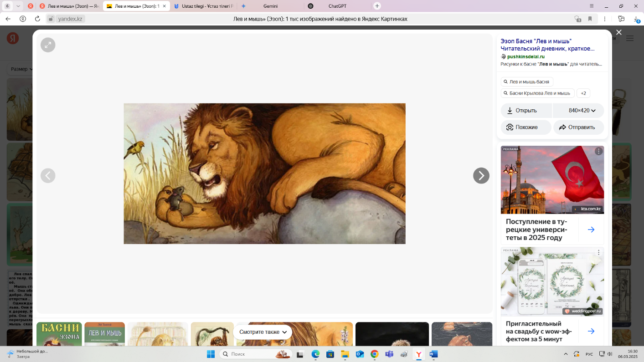
Task: Expand the lion image to fullscreen
Action: pyautogui.click(x=48, y=45)
